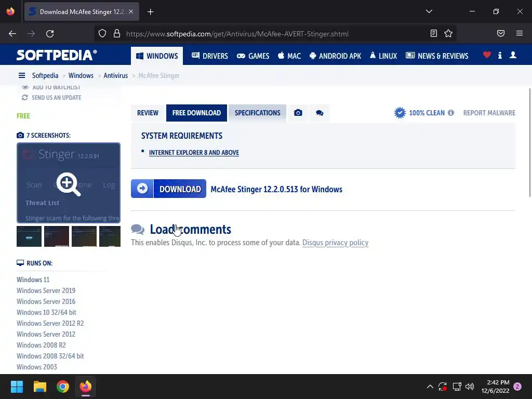Open the ANDROID APK navigation section
Image resolution: width=532 pixels, height=399 pixels.
click(x=335, y=56)
